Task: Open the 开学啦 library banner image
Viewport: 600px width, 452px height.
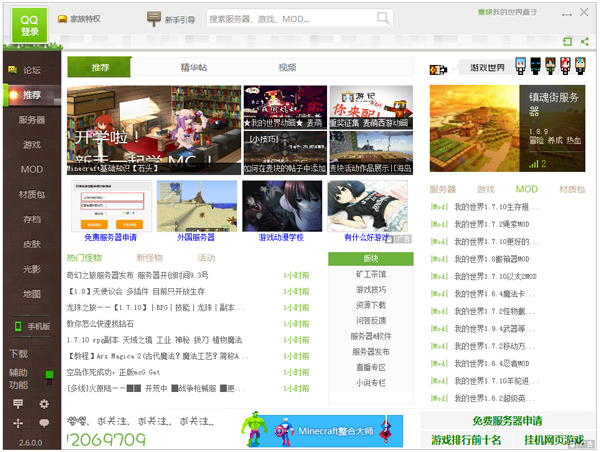Action: point(154,130)
